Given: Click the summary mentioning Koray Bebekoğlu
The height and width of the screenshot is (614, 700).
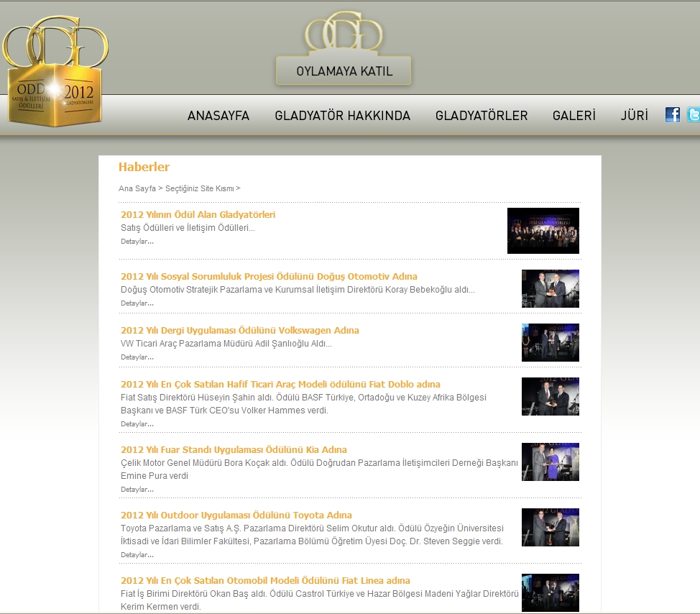Looking at the screenshot, I should tap(298, 290).
